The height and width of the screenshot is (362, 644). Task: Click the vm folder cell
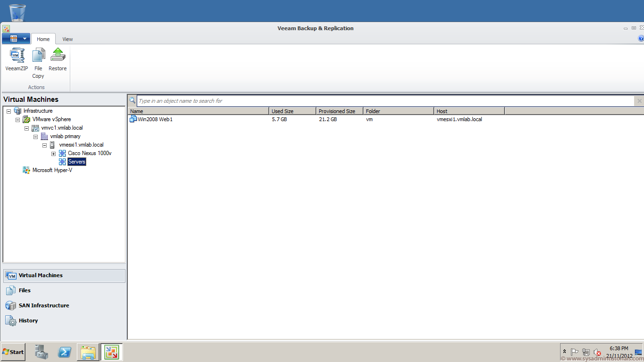tap(369, 120)
